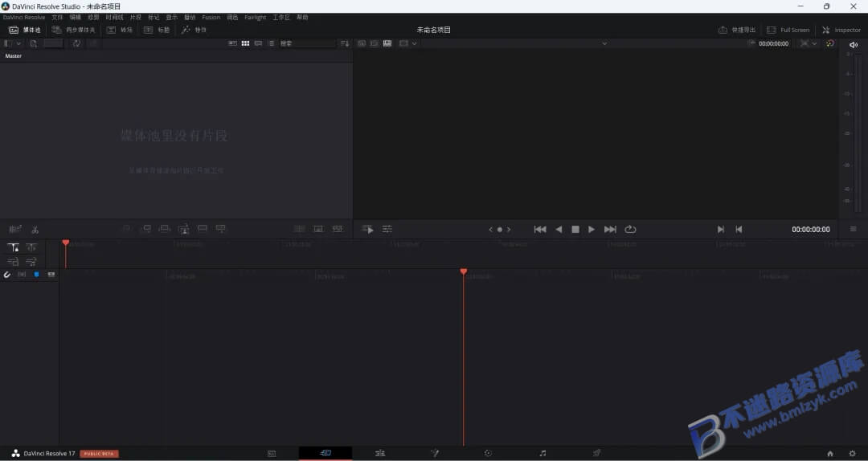Open the 文件 (File) menu
The width and height of the screenshot is (868, 461).
(x=58, y=17)
